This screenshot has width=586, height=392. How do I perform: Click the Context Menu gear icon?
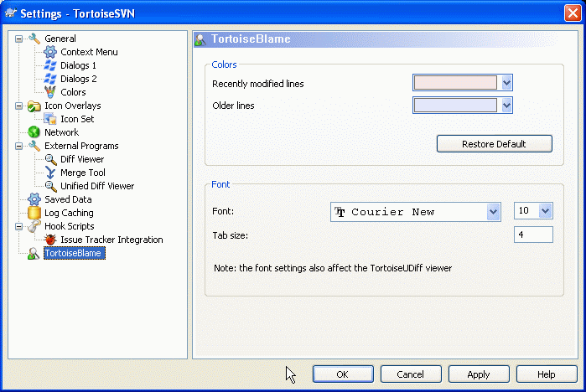pyautogui.click(x=50, y=52)
